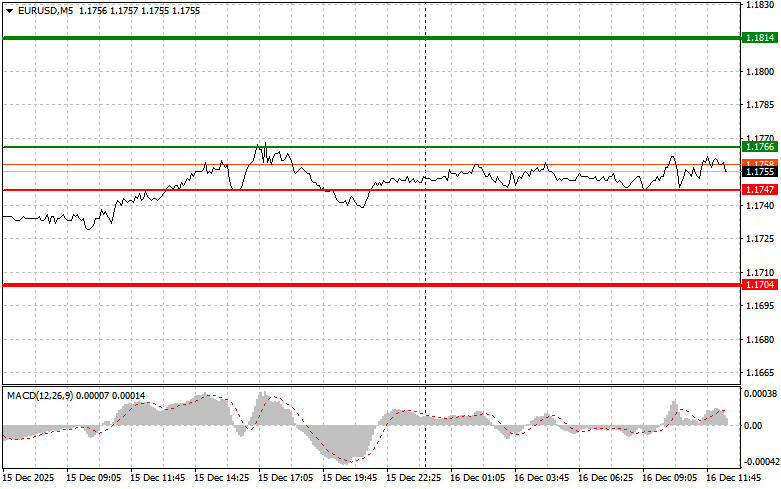Click the MACD 0.00038 scale value

[760, 394]
